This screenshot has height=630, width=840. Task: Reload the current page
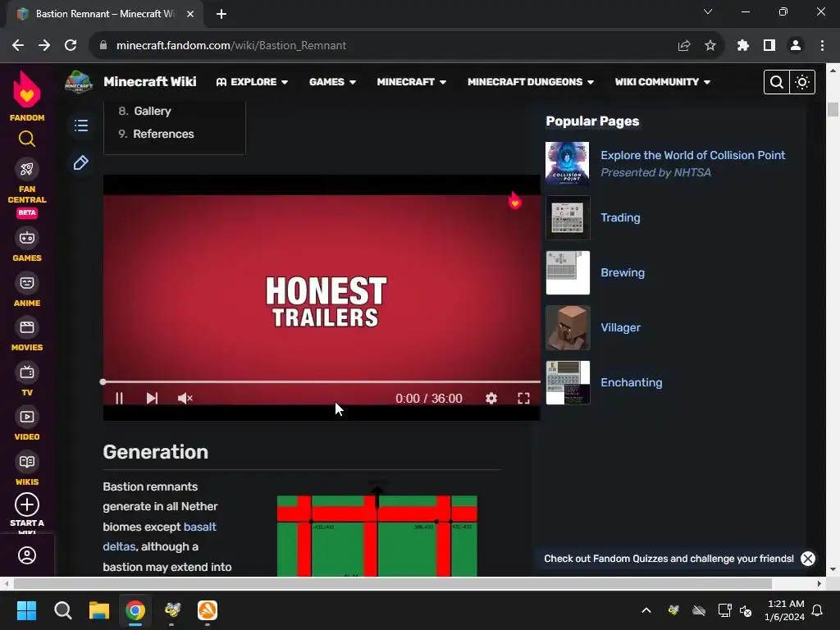click(71, 46)
